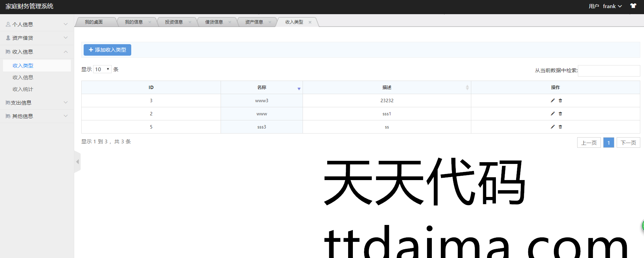Sort the table by 描述 column

click(x=387, y=87)
